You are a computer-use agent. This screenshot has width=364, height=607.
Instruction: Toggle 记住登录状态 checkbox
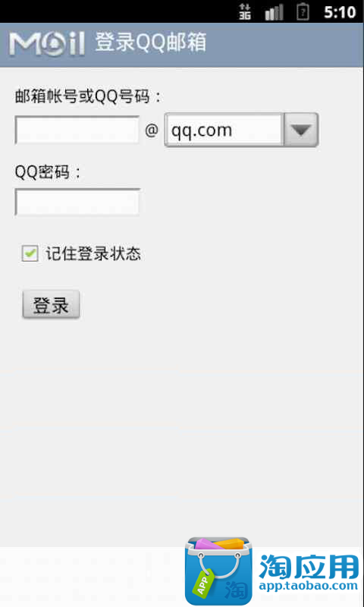pyautogui.click(x=30, y=253)
